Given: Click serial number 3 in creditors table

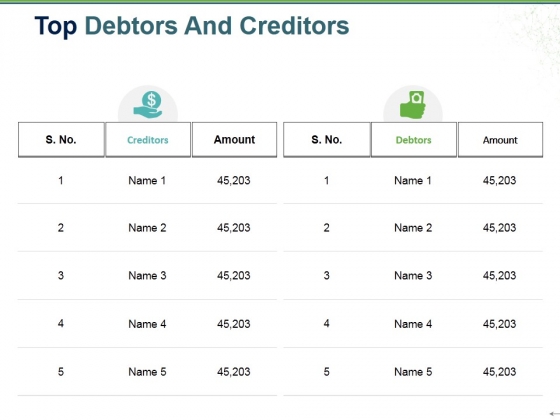Looking at the screenshot, I should point(61,275).
